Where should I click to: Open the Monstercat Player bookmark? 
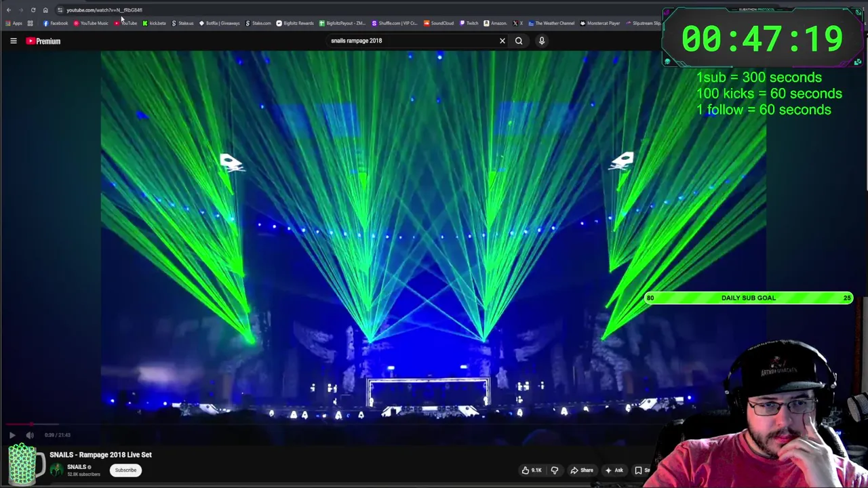(x=600, y=24)
